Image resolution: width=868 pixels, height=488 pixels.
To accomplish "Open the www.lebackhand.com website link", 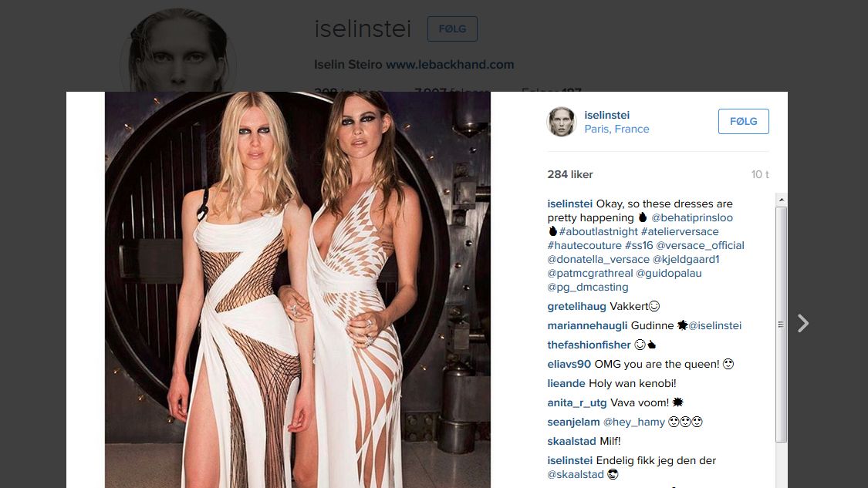I will pos(450,65).
